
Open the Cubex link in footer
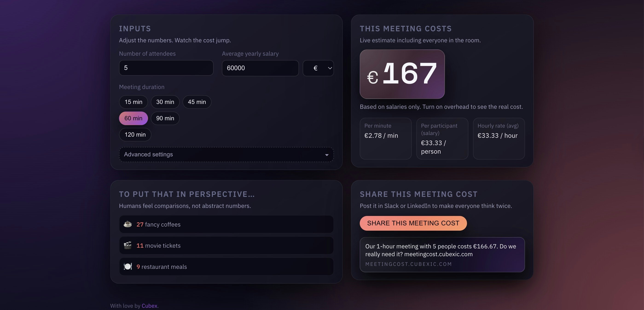pyautogui.click(x=150, y=306)
